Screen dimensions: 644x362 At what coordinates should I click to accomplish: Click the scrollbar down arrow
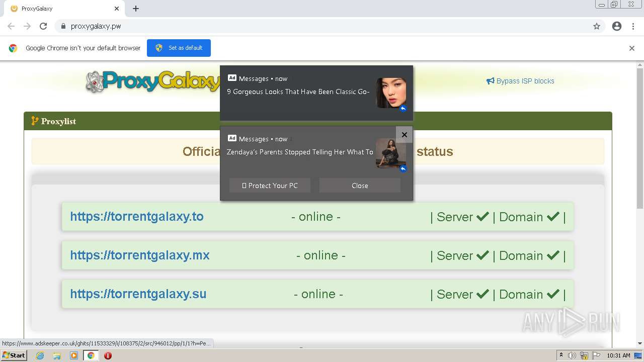tap(640, 343)
